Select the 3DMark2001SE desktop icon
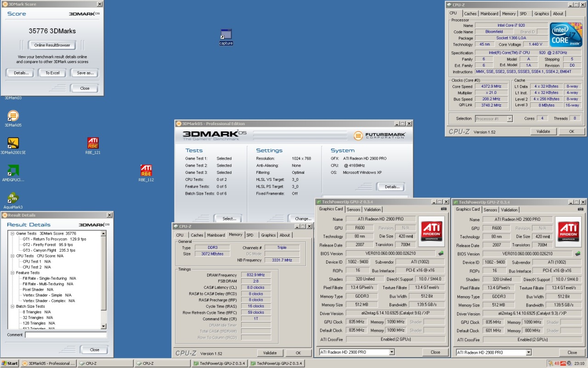Viewport: 588px width, 368px height. click(x=13, y=146)
